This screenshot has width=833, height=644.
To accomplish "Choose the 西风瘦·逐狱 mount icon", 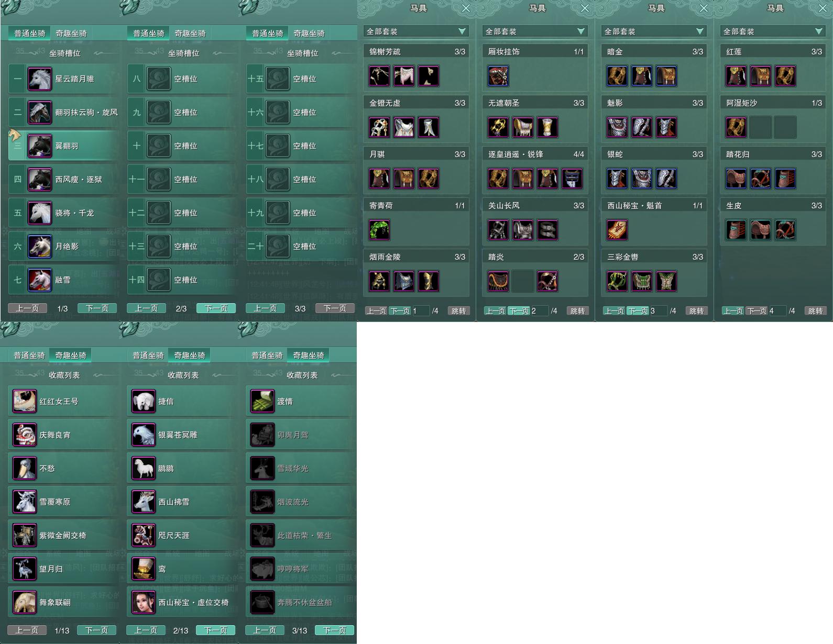I will point(40,180).
